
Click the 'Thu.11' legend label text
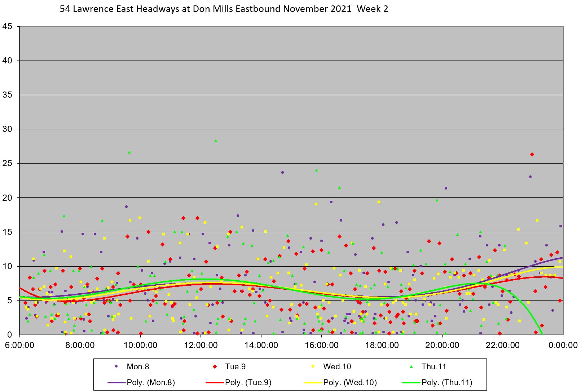tap(434, 367)
